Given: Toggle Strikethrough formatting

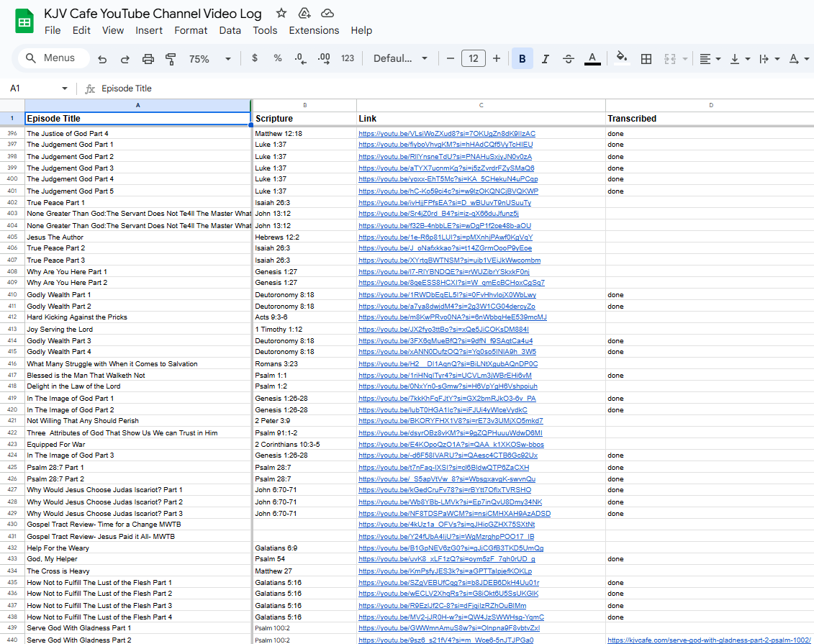Looking at the screenshot, I should click(569, 58).
